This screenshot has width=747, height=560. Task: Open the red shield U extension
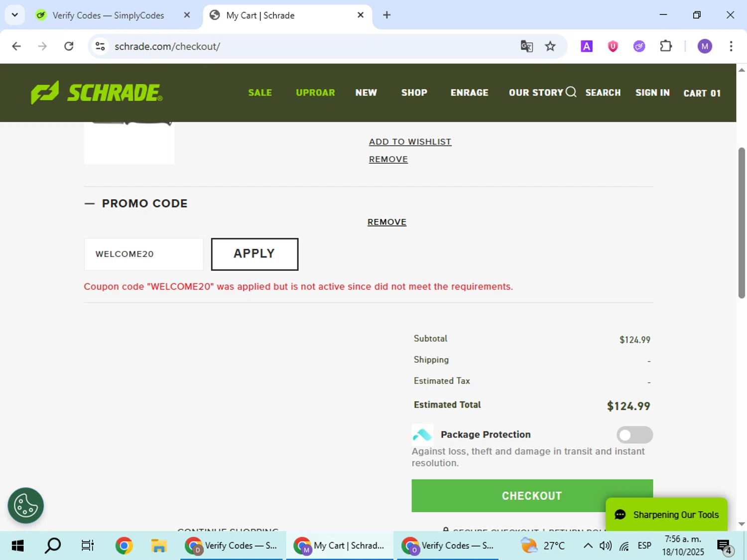613,46
